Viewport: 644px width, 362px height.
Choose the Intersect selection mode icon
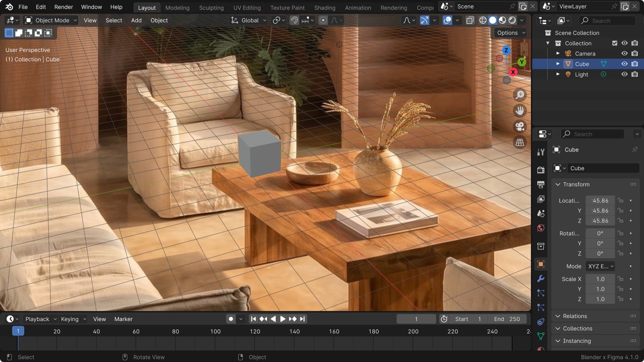(x=48, y=33)
